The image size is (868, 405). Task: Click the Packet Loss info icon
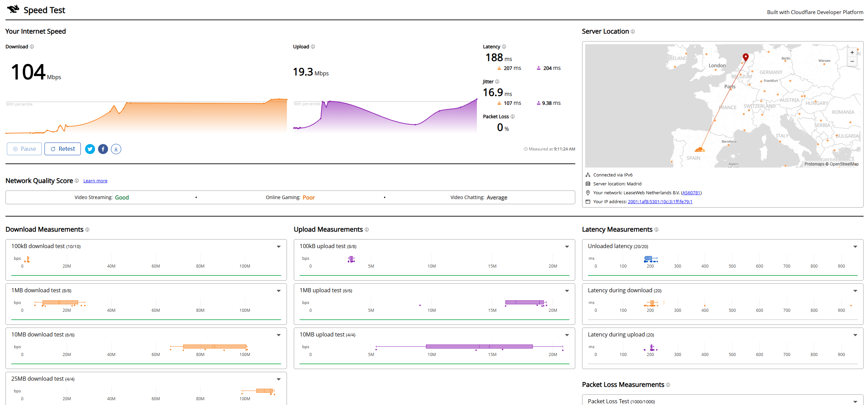pyautogui.click(x=513, y=116)
